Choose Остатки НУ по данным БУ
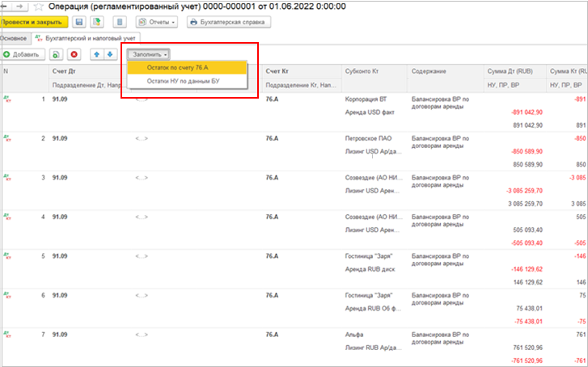 click(x=187, y=81)
